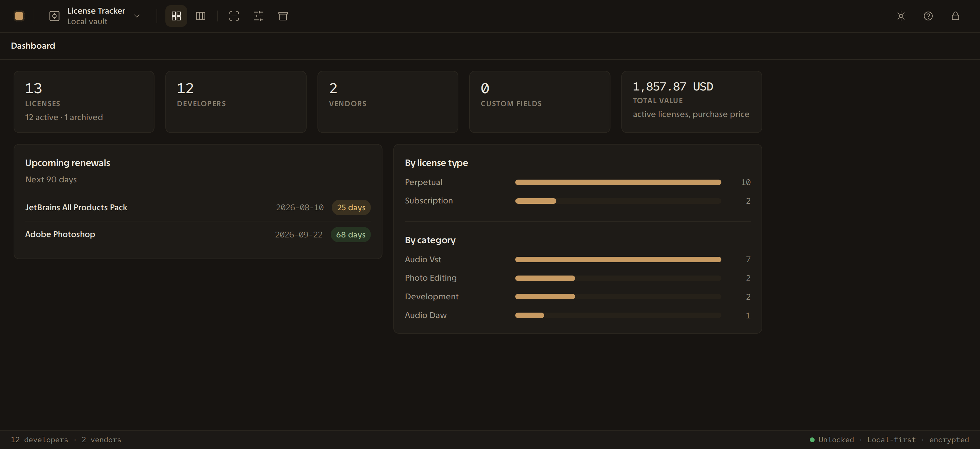The height and width of the screenshot is (449, 980).
Task: Expand the License Tracker vault chevron
Action: coord(137,16)
